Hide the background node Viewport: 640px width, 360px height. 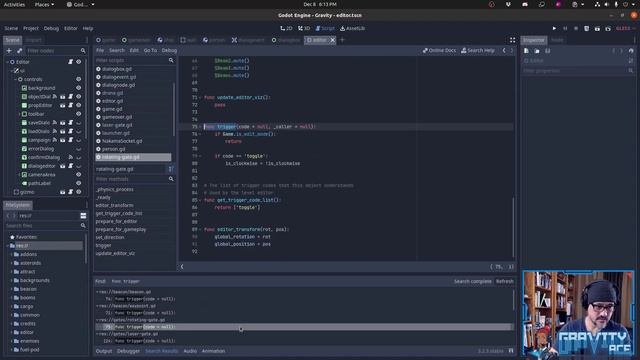pyautogui.click(x=78, y=88)
